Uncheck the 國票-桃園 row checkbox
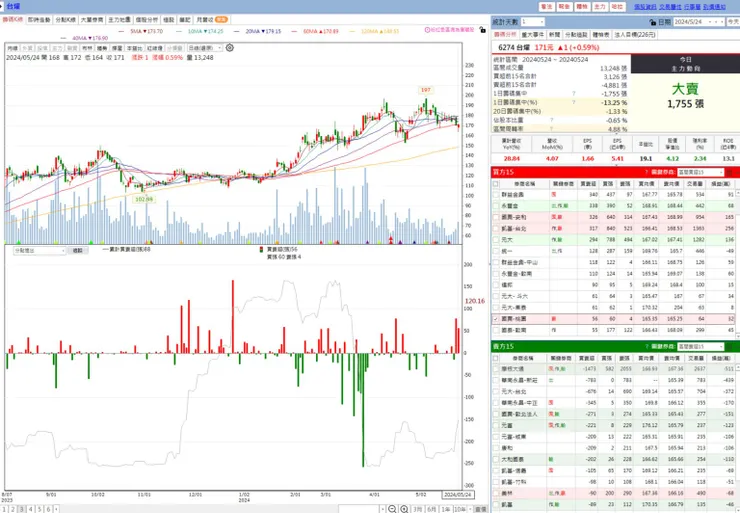This screenshot has width=740, height=513. click(496, 319)
